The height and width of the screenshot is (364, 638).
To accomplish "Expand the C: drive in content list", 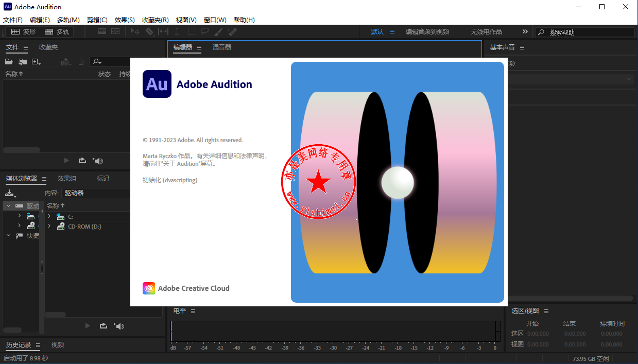I will click(x=49, y=217).
